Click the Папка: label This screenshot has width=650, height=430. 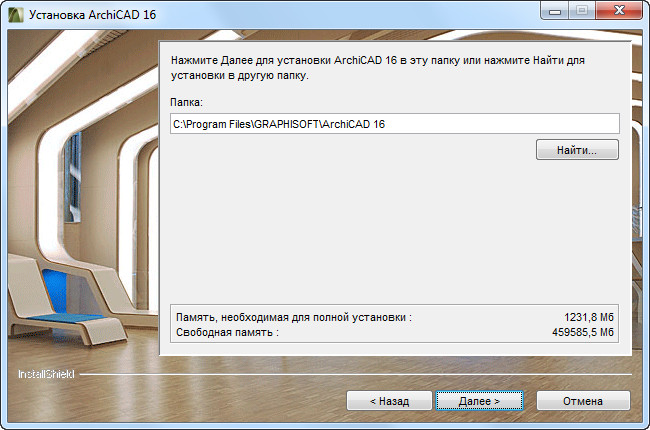point(187,102)
